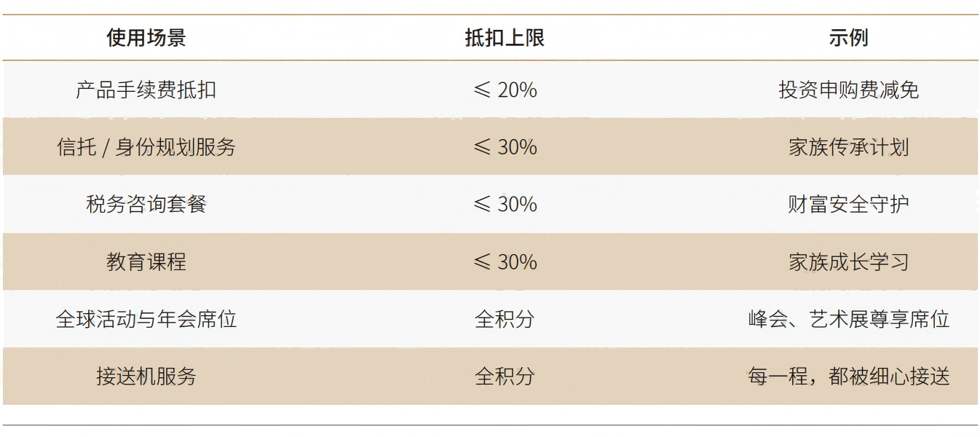Select the 接送机服务 cell

[x=146, y=377]
